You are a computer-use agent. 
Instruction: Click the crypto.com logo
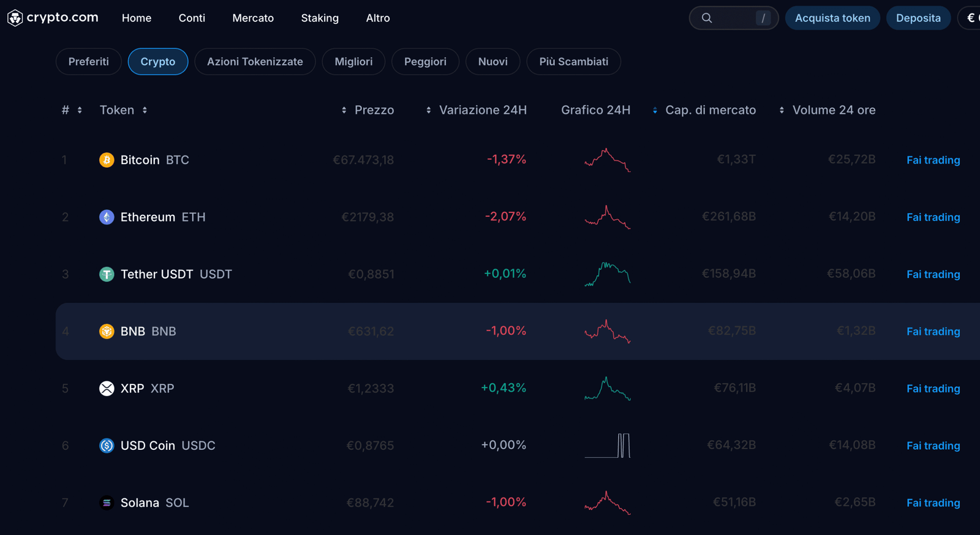pos(53,18)
